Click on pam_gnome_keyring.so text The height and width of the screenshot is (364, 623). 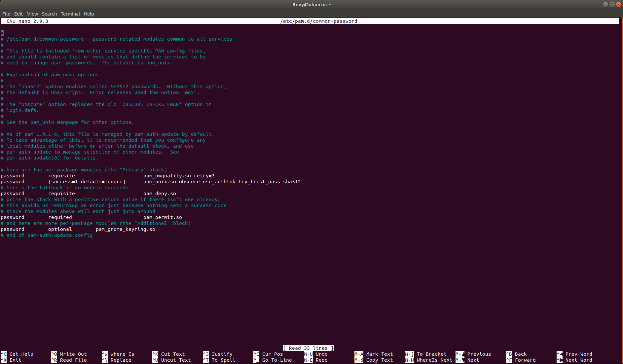(x=125, y=229)
